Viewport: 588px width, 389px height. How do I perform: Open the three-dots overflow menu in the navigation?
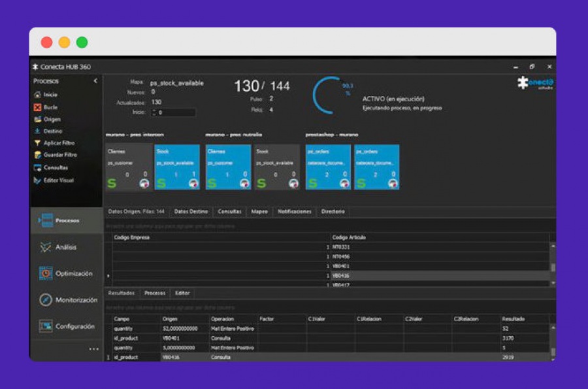pyautogui.click(x=93, y=349)
